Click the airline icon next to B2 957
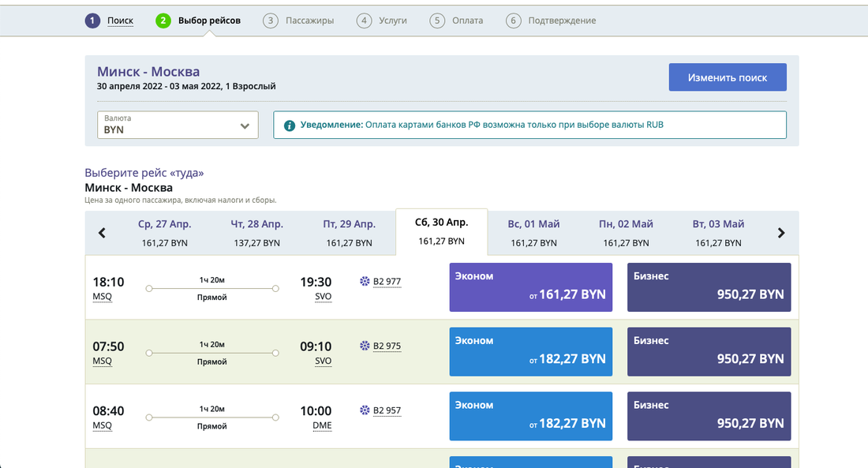 tap(365, 411)
